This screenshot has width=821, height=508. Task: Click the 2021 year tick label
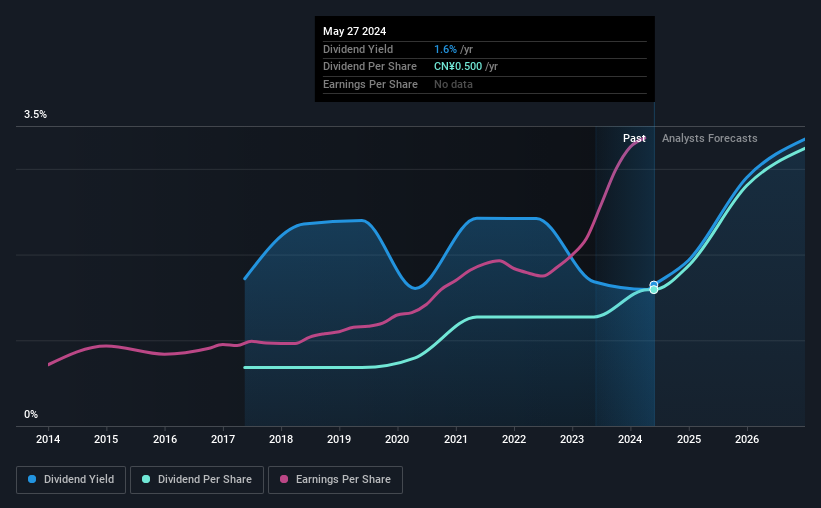coord(456,439)
